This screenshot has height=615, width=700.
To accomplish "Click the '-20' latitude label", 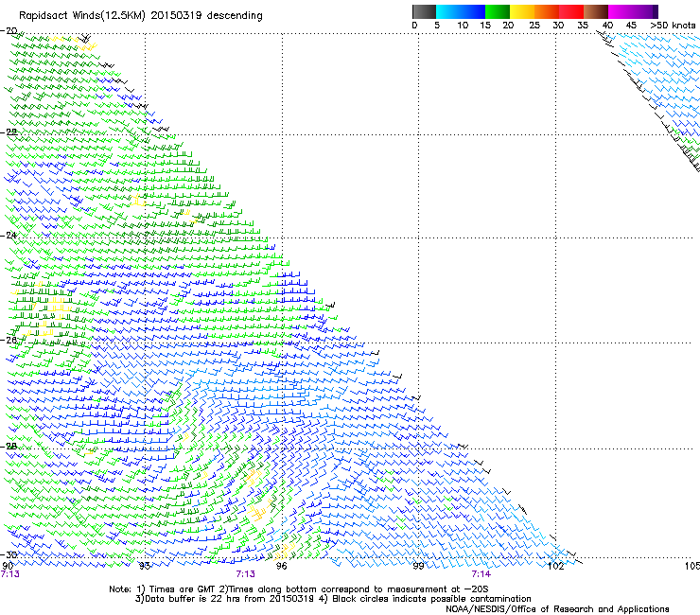I will (9, 30).
